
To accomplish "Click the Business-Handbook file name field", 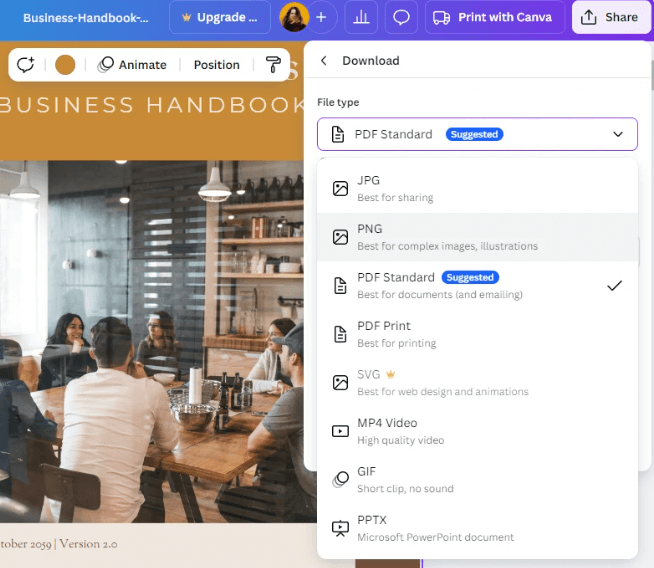I will pyautogui.click(x=86, y=18).
